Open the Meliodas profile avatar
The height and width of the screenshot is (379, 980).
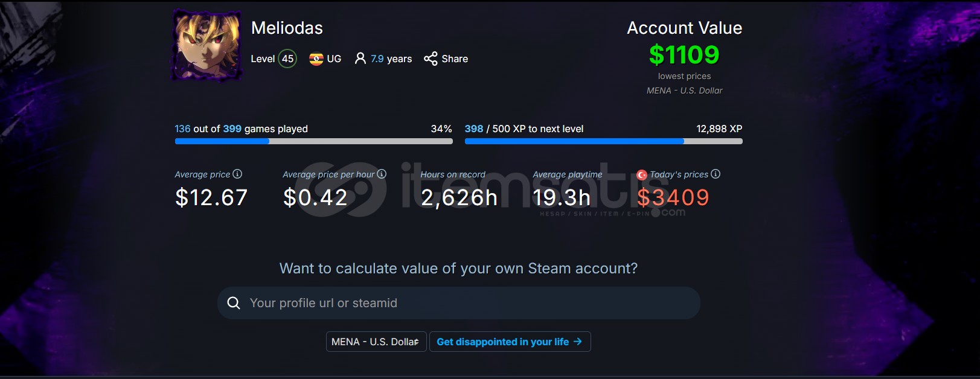point(207,45)
